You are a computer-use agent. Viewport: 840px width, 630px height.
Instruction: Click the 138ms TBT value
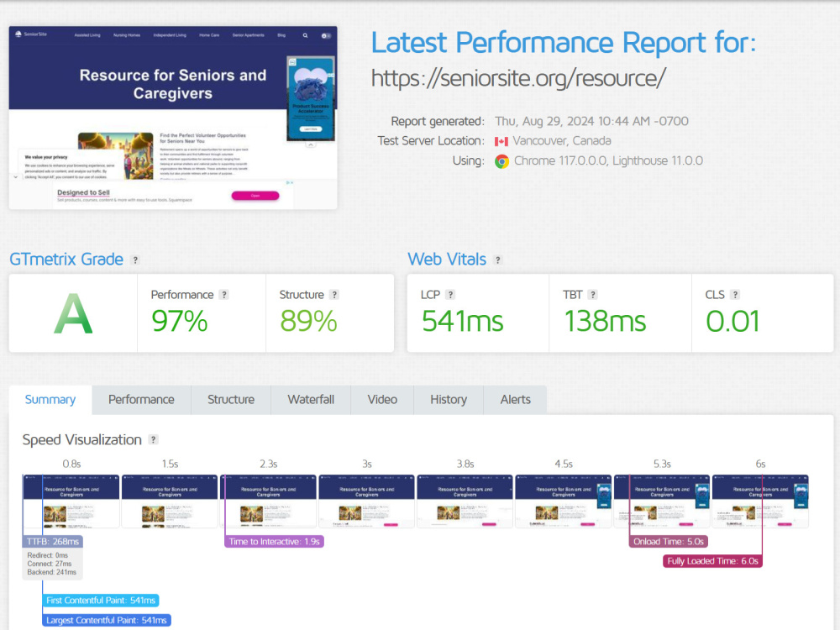606,322
